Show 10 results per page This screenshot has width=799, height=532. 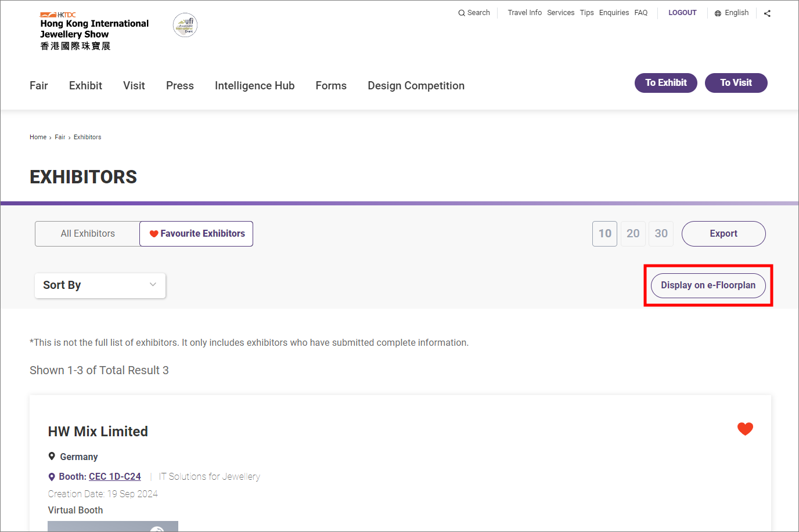[605, 234]
